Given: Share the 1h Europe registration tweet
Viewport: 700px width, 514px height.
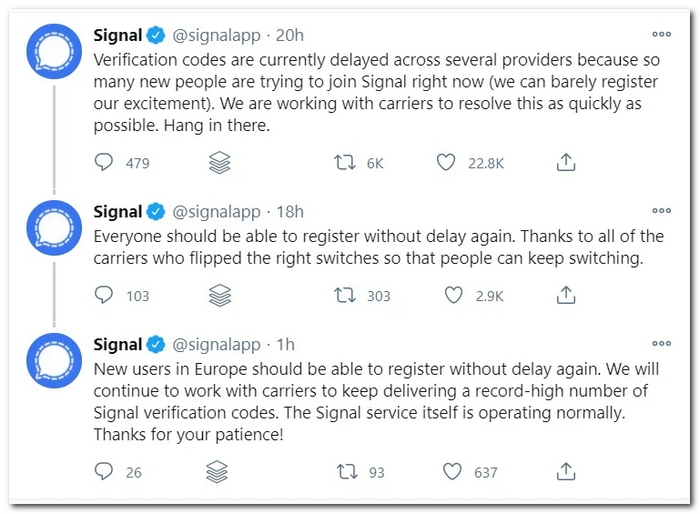Looking at the screenshot, I should click(565, 472).
